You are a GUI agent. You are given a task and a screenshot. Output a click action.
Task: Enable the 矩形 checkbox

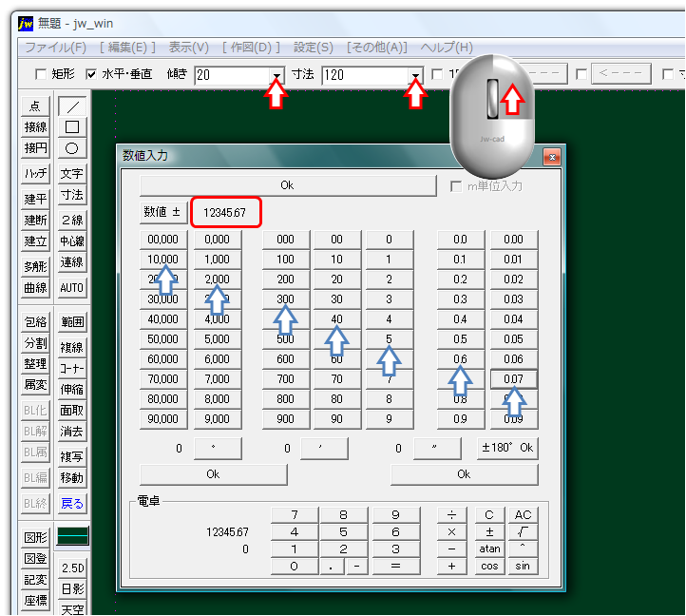click(40, 74)
